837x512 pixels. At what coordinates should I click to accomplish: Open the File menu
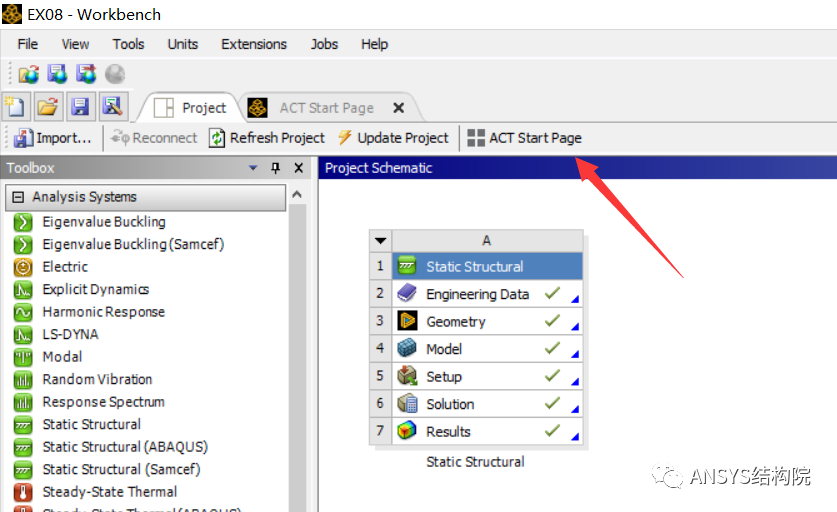click(28, 44)
